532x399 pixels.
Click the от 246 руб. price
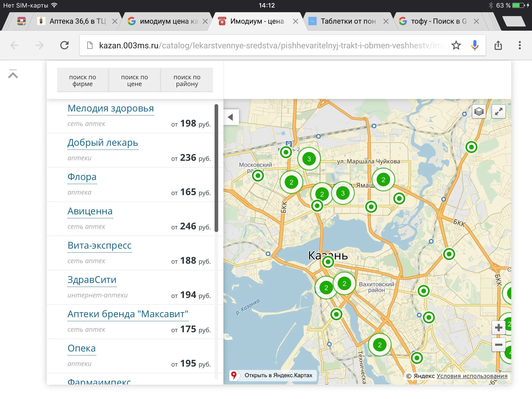coord(191,226)
